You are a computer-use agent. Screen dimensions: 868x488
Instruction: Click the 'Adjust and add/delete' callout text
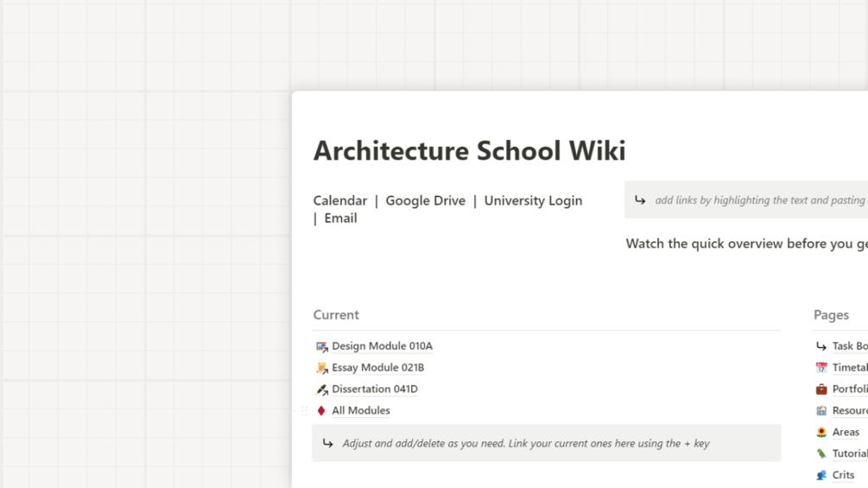pos(525,444)
